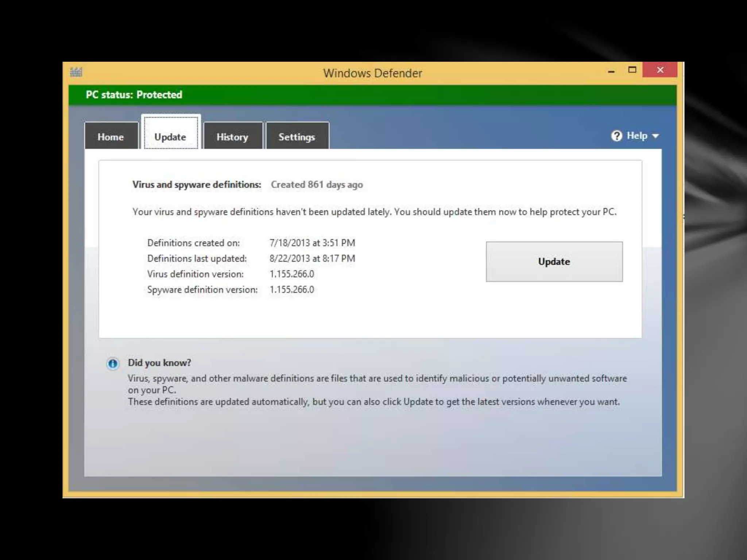Open the Help menu label
The width and height of the screenshot is (747, 560).
(x=637, y=136)
